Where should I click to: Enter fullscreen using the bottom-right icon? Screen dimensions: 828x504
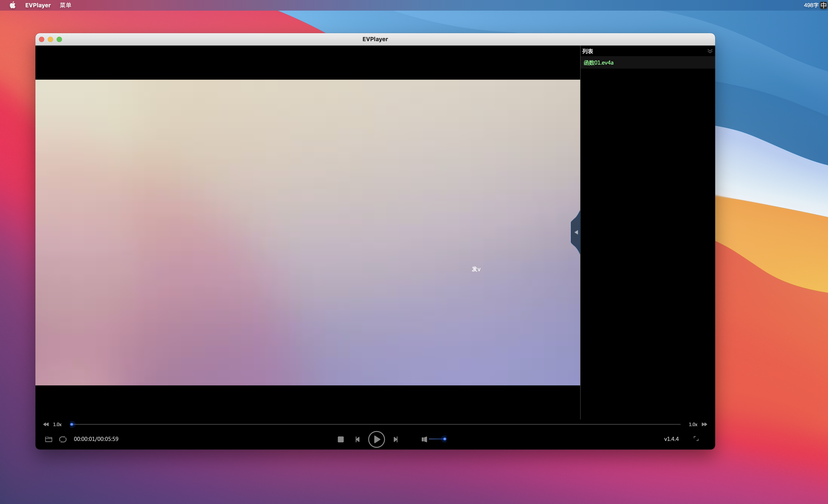point(696,439)
